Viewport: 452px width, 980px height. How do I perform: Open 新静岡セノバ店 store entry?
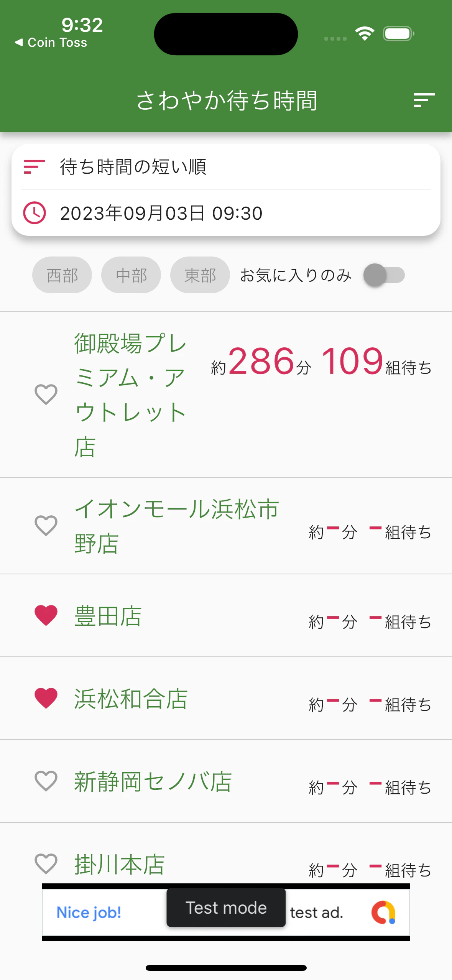(x=226, y=781)
